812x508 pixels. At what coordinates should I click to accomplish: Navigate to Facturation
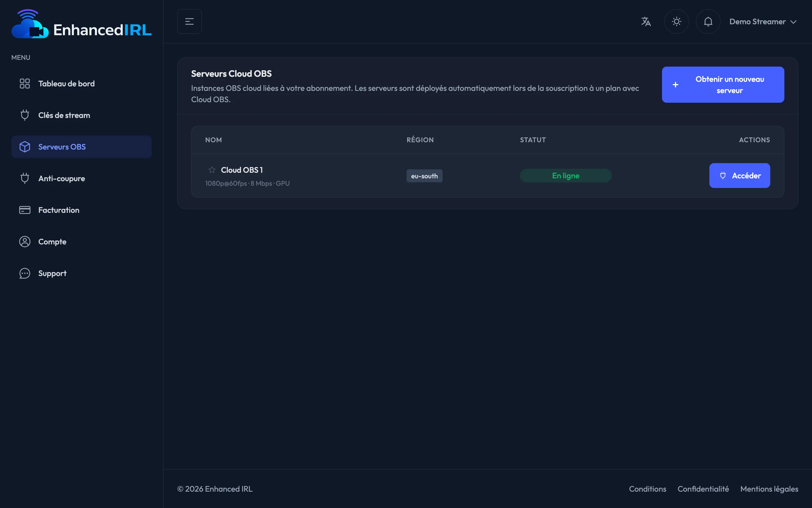[81, 210]
